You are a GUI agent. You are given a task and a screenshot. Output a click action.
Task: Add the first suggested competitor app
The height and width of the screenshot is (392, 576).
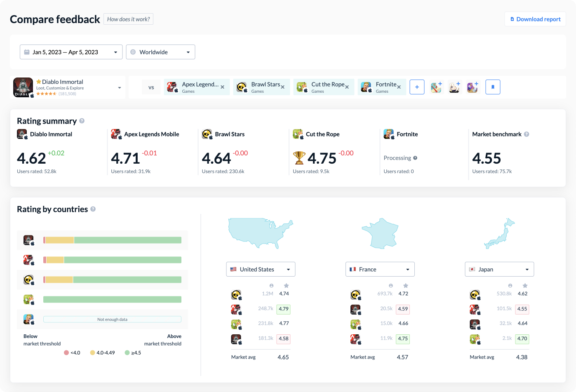436,87
